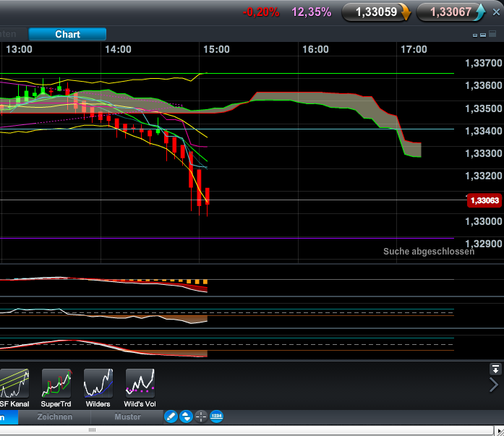The image size is (504, 436).
Task: Collapse the indicator strip with down-arrow icon
Action: (x=495, y=369)
